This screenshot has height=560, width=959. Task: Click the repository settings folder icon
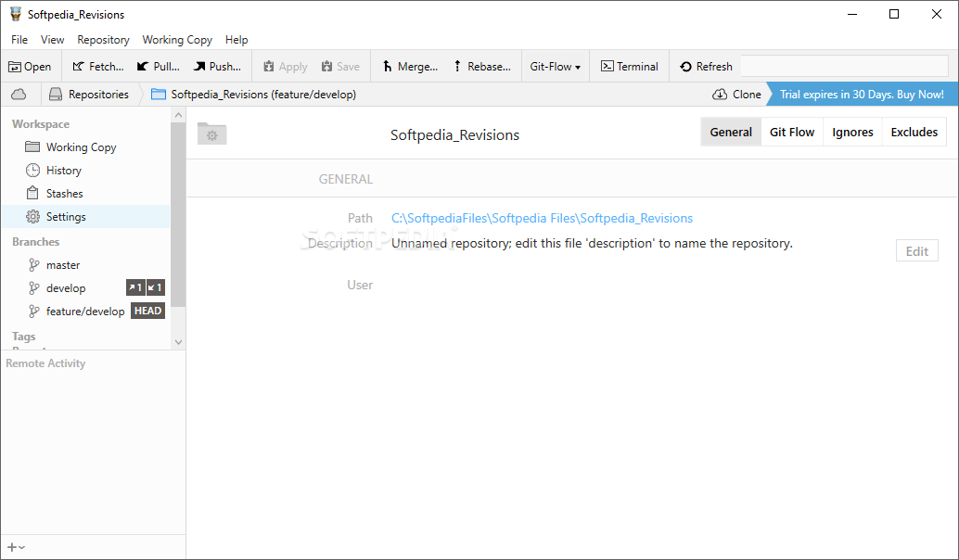[211, 134]
